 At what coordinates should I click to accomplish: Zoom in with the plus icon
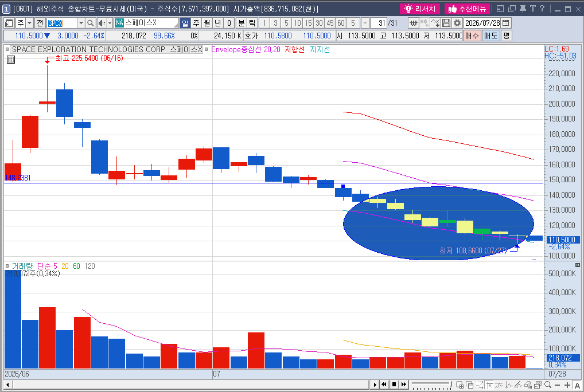pyautogui.click(x=567, y=385)
